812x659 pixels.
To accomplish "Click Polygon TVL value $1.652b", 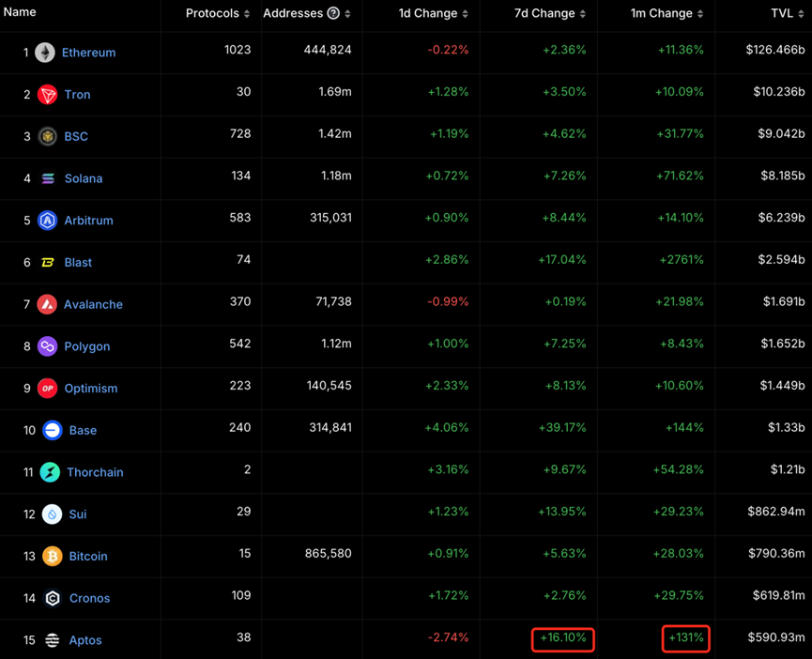I will pyautogui.click(x=783, y=344).
